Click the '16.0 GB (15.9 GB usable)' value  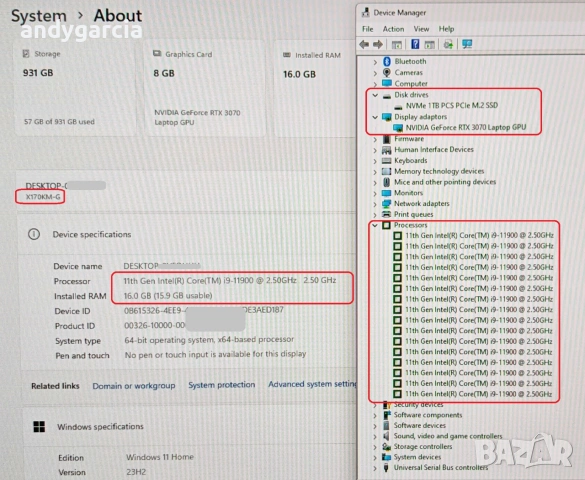168,295
